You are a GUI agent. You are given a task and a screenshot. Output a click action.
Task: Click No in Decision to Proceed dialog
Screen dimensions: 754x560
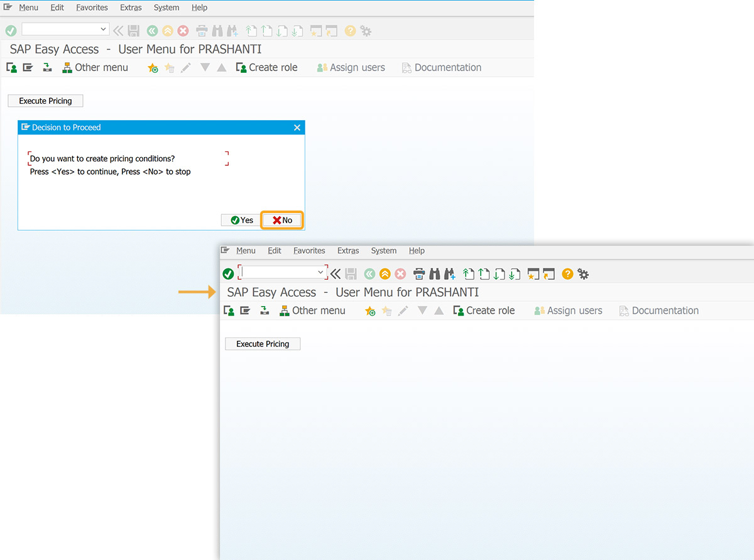pos(283,220)
